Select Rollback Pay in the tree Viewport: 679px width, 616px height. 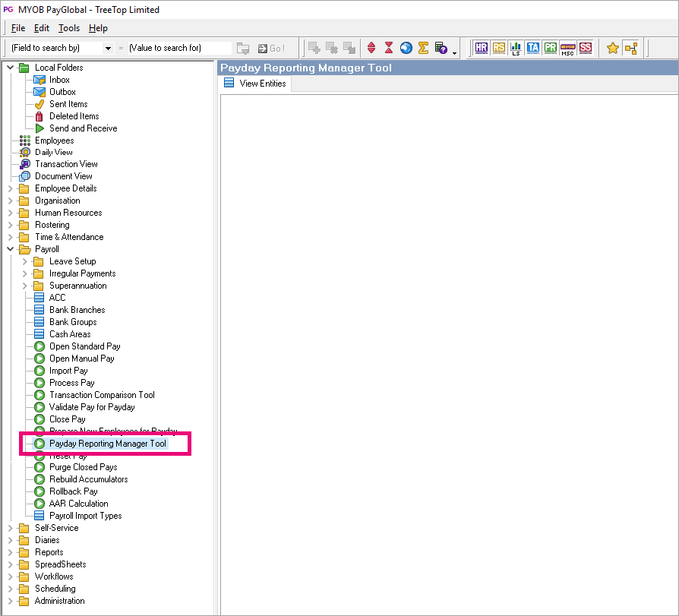pos(73,491)
